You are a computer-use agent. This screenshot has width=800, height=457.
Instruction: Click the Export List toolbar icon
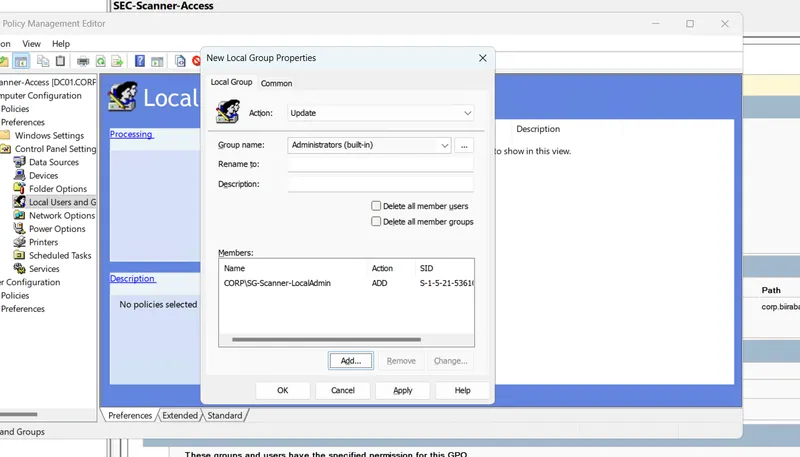click(x=117, y=62)
